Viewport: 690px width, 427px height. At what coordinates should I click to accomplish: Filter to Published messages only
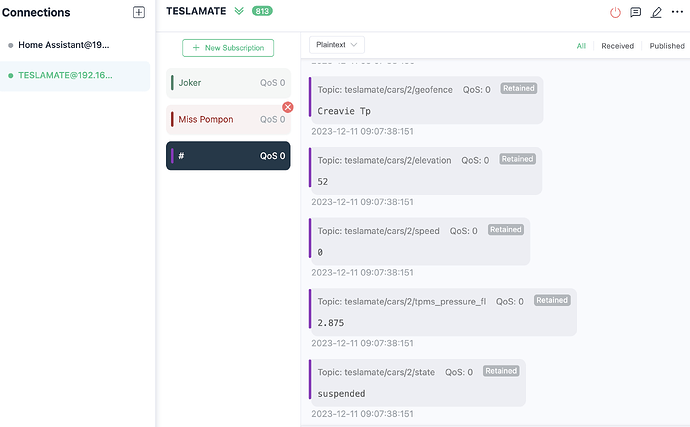(666, 46)
